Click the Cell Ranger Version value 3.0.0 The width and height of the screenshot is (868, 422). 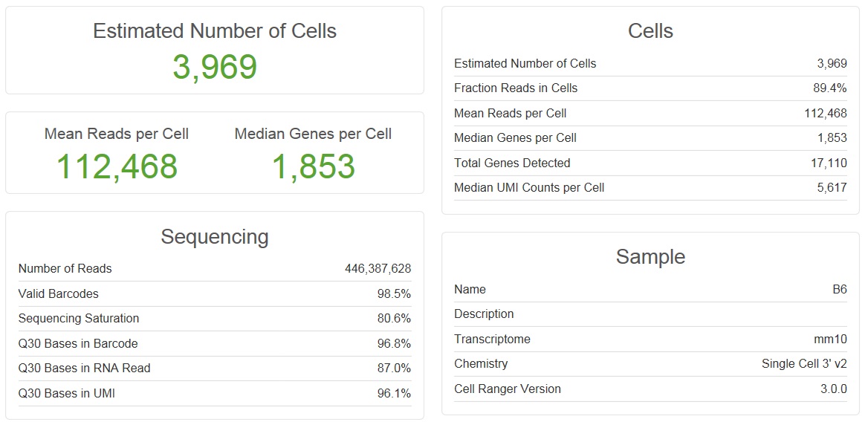pos(834,389)
